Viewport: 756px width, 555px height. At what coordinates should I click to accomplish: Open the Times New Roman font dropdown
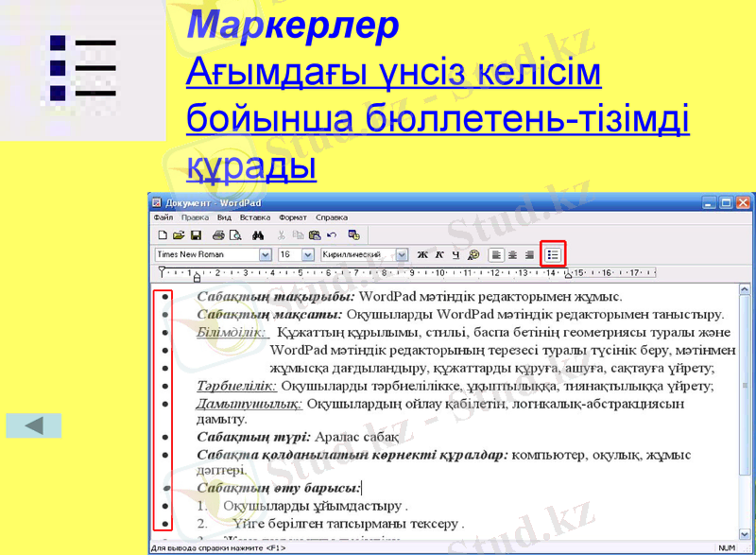[x=265, y=254]
